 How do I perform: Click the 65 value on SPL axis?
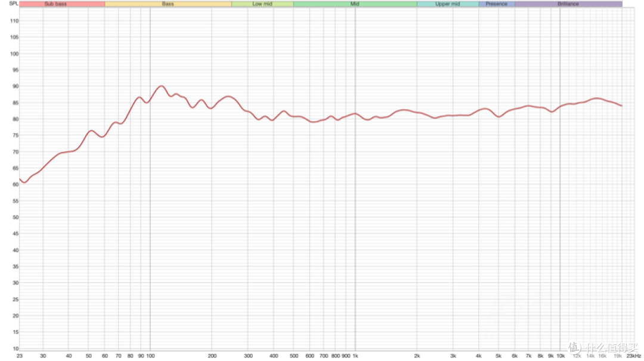[16, 168]
